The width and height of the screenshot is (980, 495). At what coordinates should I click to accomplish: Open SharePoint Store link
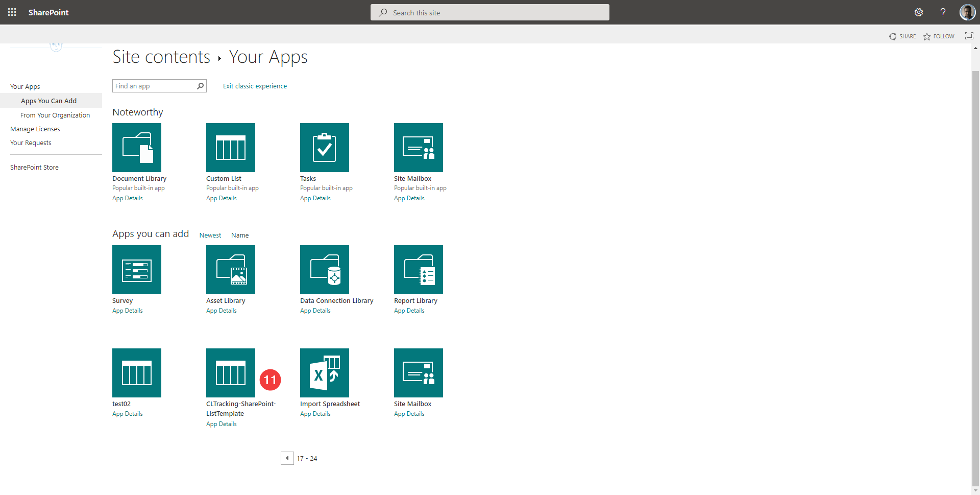tap(34, 168)
